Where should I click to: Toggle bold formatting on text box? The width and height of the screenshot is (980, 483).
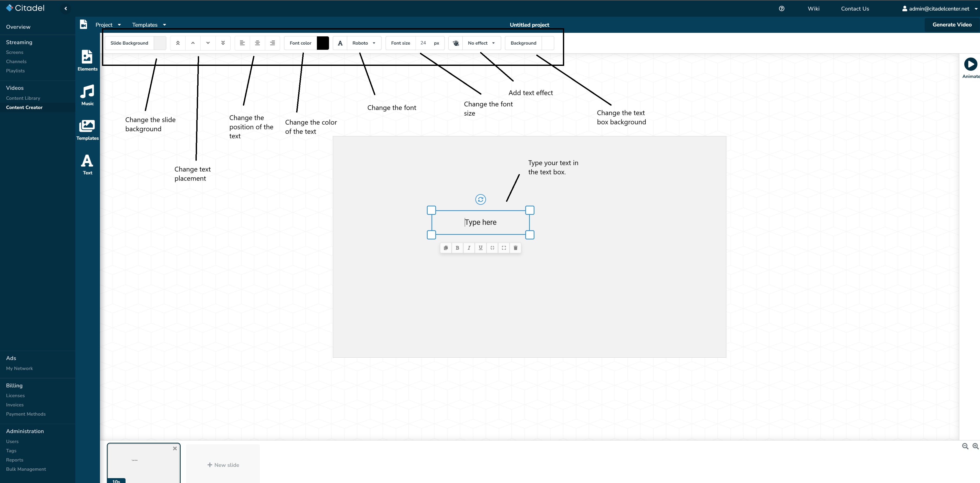point(457,248)
